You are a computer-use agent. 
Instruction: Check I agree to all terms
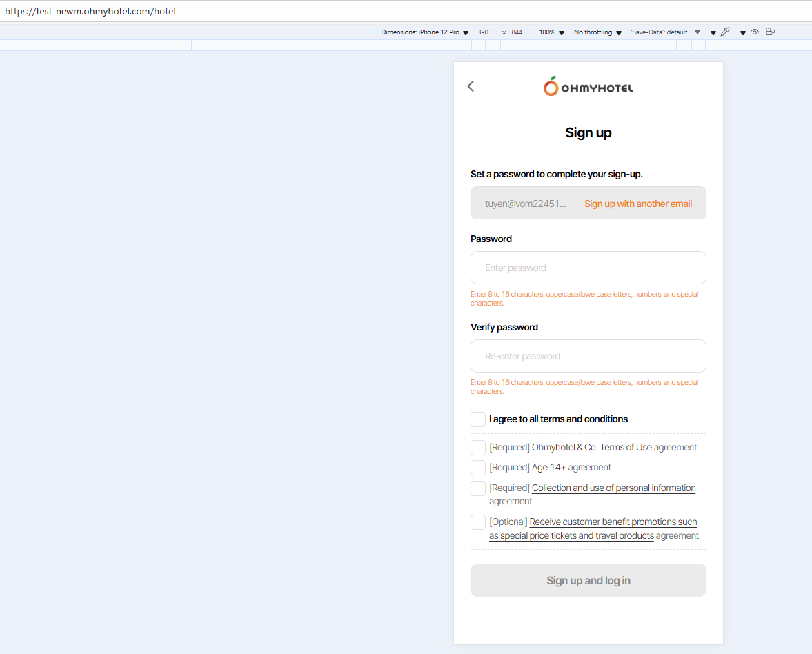click(478, 419)
